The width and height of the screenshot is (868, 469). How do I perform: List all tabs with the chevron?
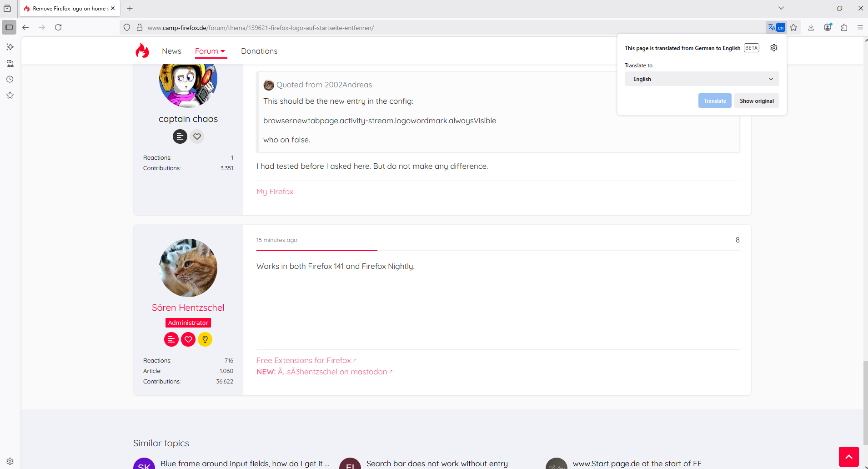[x=781, y=8]
